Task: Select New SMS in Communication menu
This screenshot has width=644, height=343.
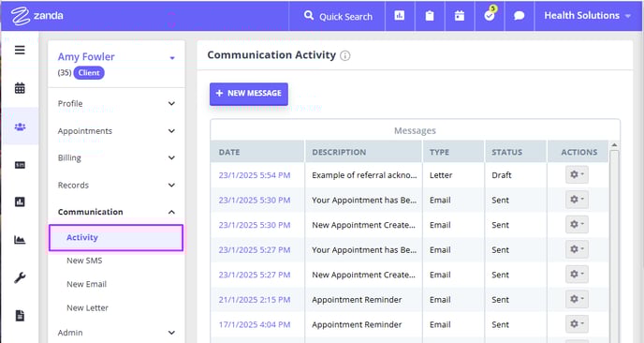Action: point(84,261)
